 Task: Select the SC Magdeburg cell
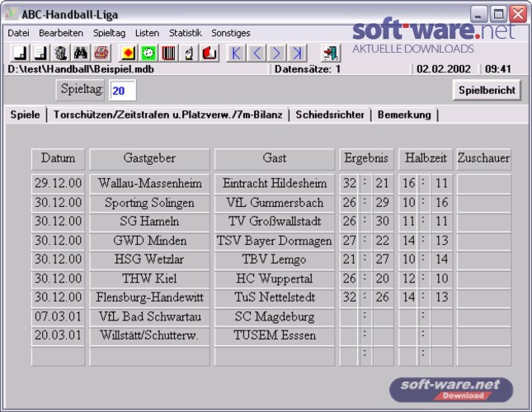(275, 316)
